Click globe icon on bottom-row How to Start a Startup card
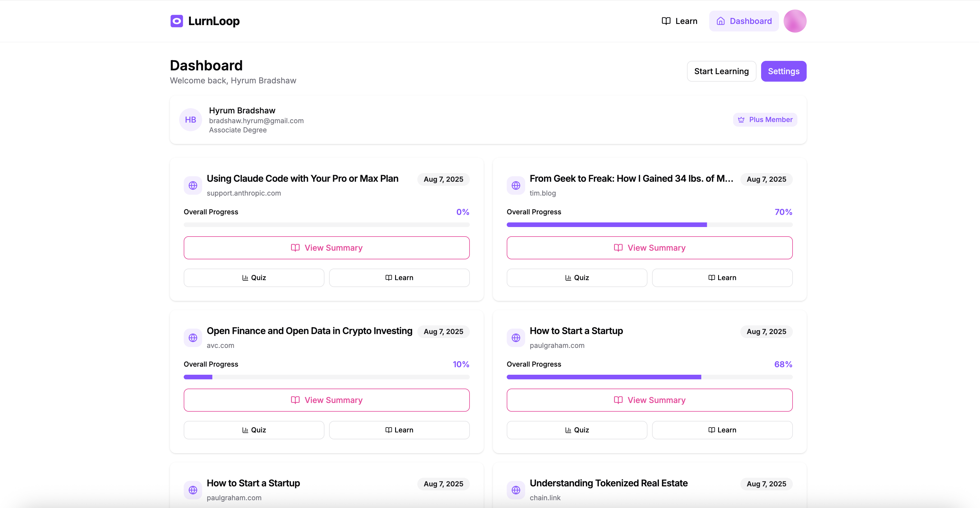The height and width of the screenshot is (508, 980). [x=193, y=490]
